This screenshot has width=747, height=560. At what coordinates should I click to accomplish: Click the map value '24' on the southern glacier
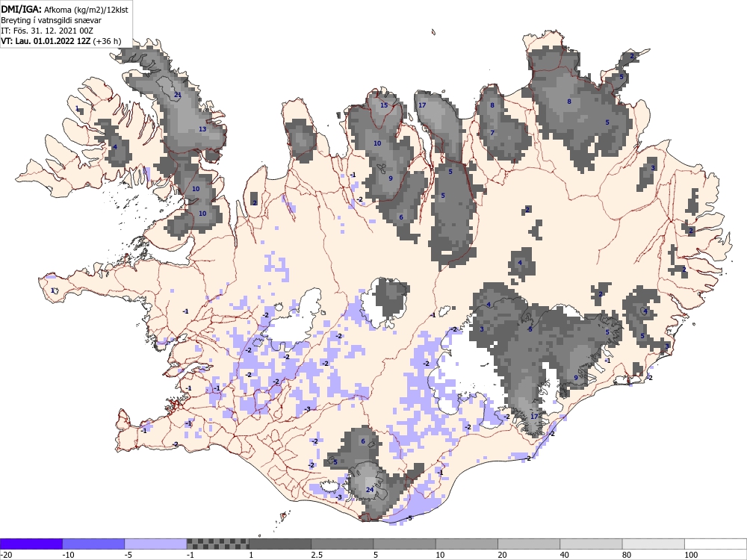point(370,490)
